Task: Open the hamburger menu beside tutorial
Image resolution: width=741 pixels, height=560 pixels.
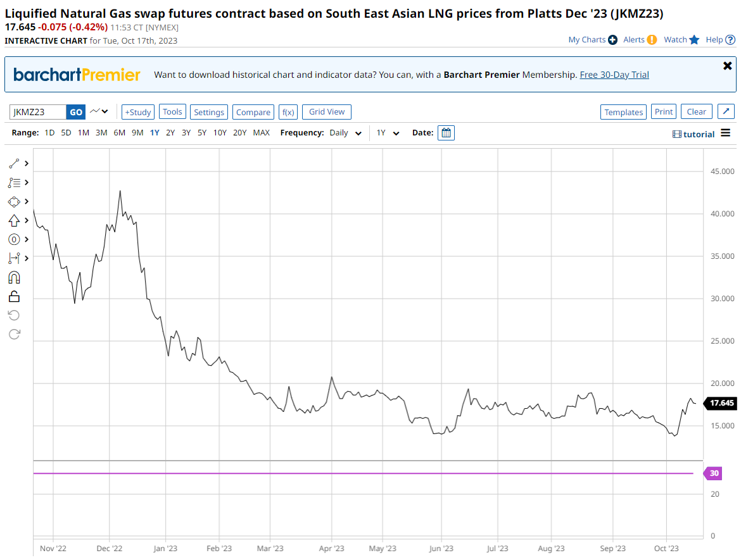Action: (725, 134)
